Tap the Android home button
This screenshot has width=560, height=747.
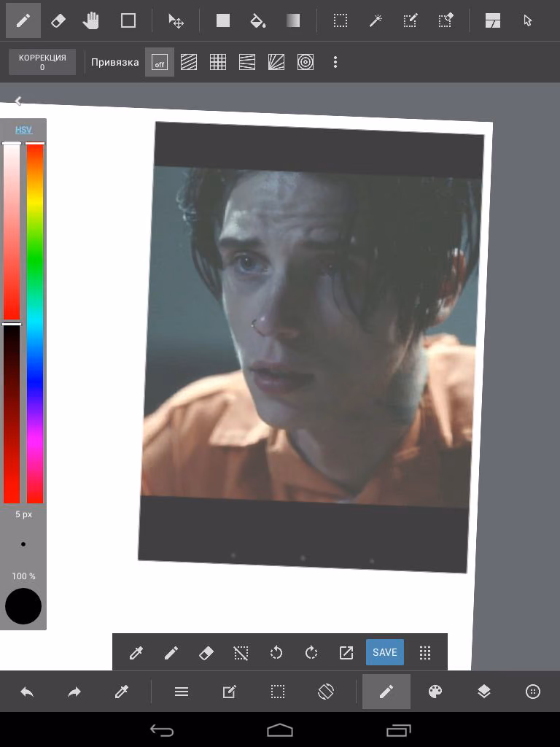[x=280, y=729]
